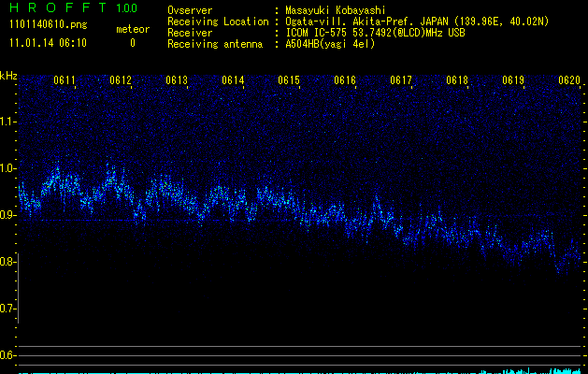588x374 pixels.
Task: Select the 0.6 frequency axis label
Action: click(x=8, y=355)
